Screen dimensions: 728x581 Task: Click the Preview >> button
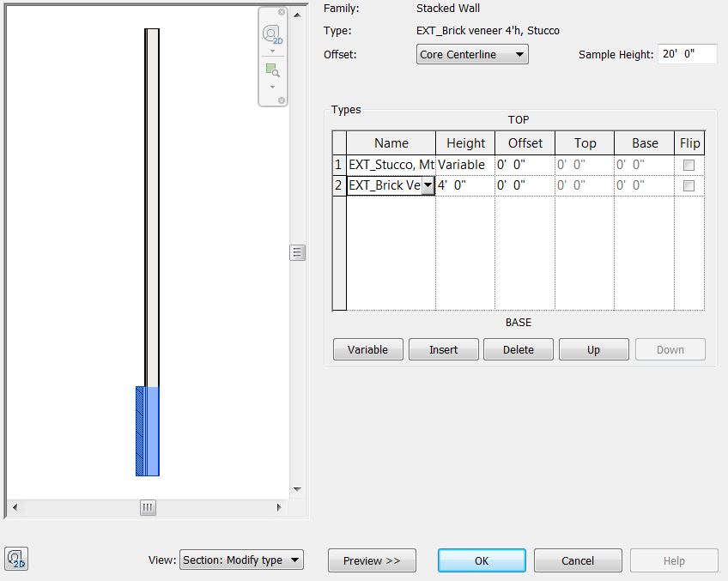(372, 560)
